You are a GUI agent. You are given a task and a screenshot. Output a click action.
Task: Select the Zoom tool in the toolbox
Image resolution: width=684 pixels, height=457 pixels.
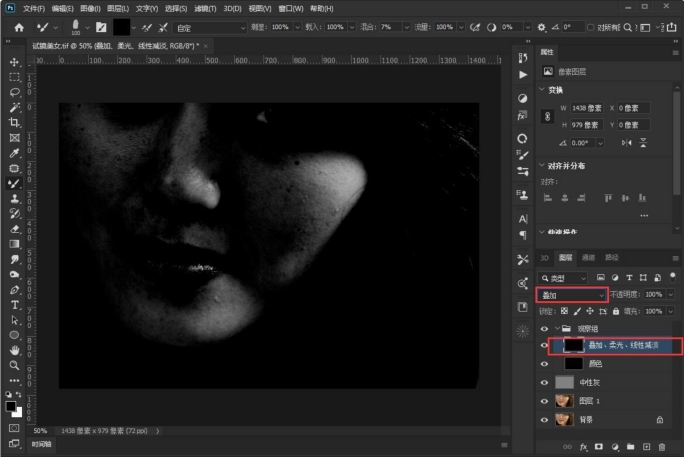(14, 365)
